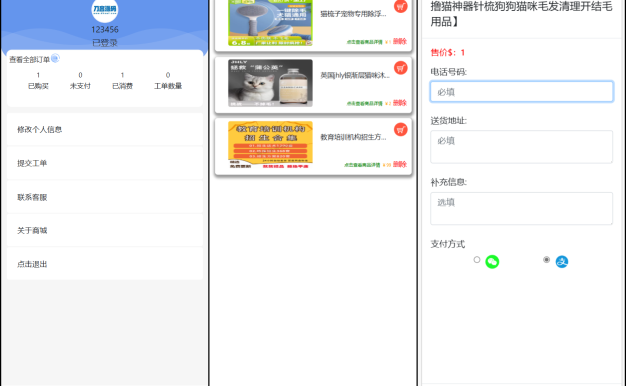Choose 点击退出 to log out
This screenshot has height=386, width=626.
coord(105,264)
